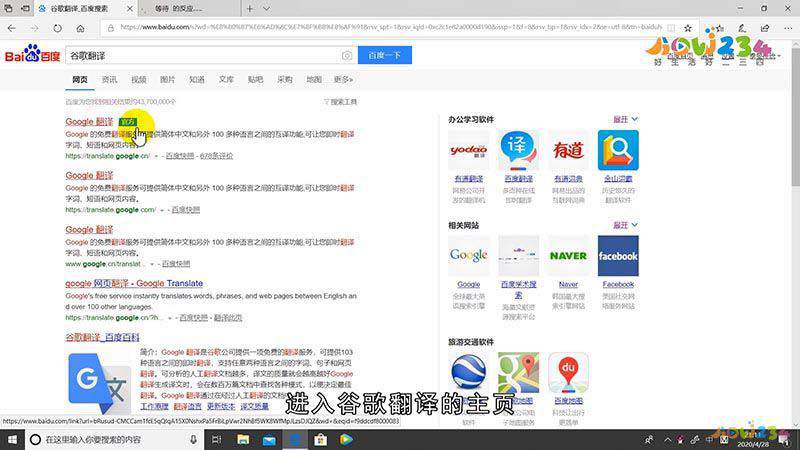Viewport: 800px width, 450px height.
Task: Open the first Google 翻译 official result
Action: point(89,122)
